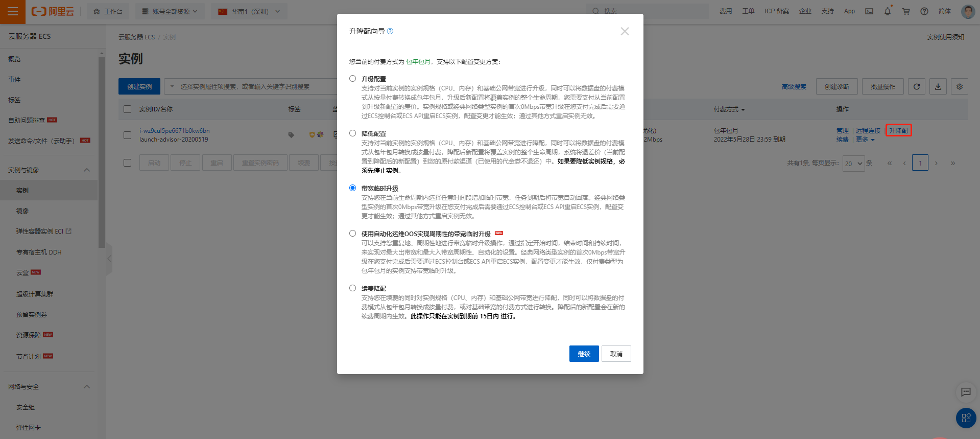Expand the 账号全部资源 resource dropdown
The image size is (980, 439).
click(170, 11)
